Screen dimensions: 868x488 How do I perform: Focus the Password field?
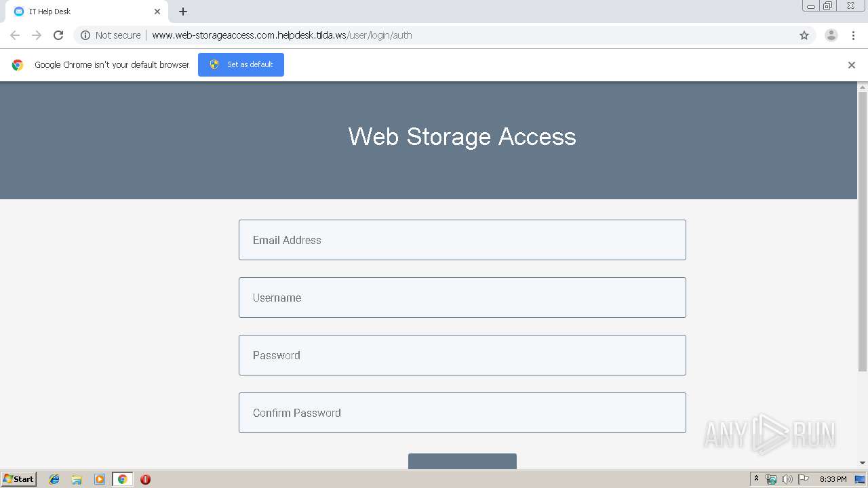(462, 355)
